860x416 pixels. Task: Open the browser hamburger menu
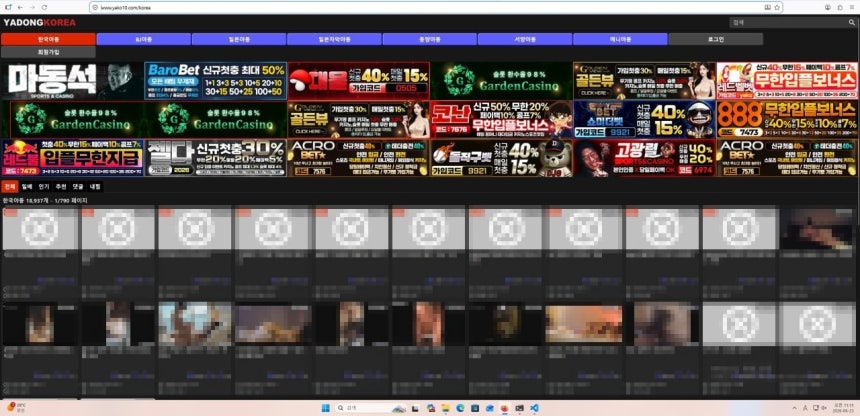pos(853,8)
